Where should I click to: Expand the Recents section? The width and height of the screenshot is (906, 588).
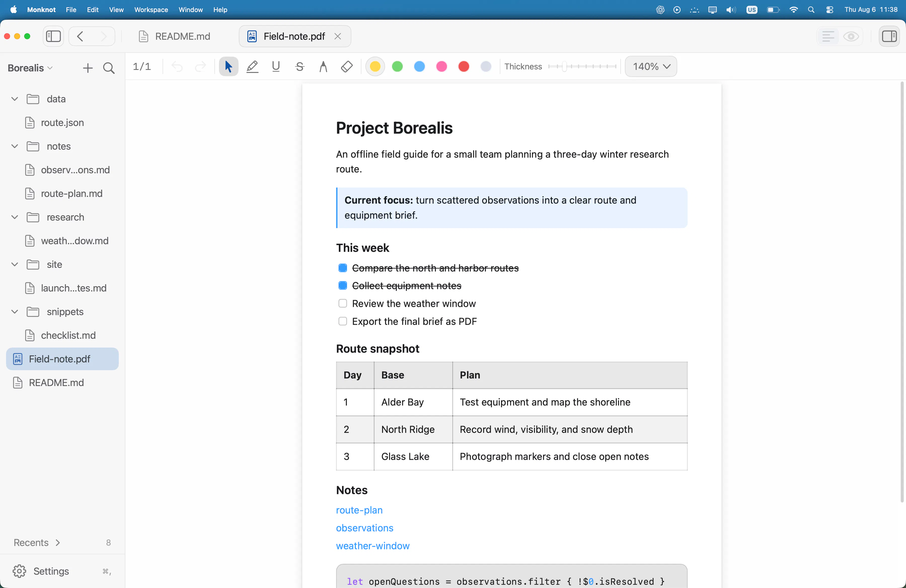pyautogui.click(x=37, y=543)
